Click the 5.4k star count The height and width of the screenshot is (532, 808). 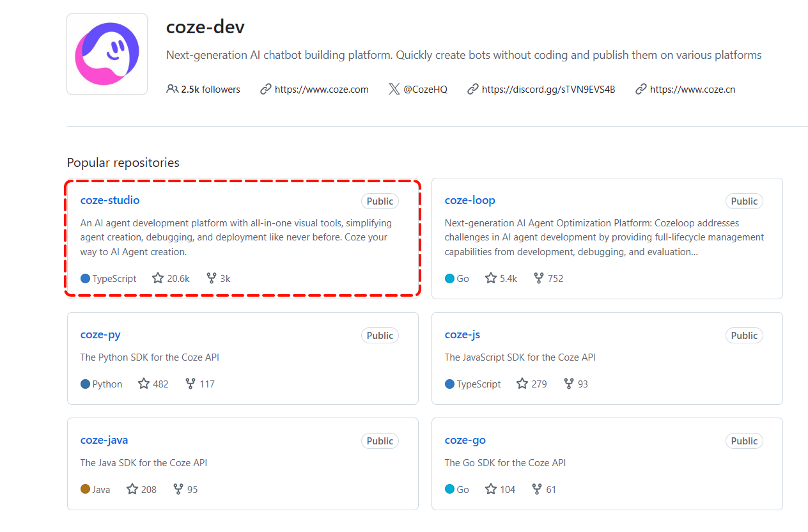(508, 279)
